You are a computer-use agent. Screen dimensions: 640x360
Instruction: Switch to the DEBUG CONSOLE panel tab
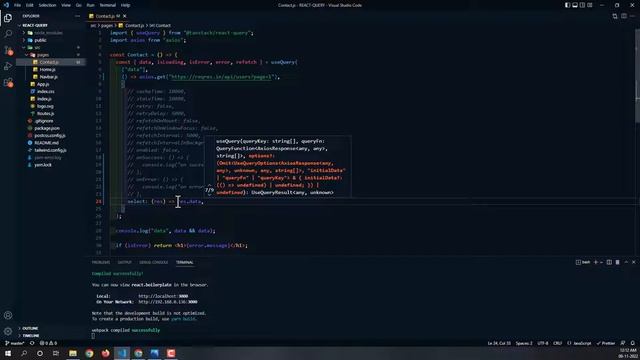153,262
